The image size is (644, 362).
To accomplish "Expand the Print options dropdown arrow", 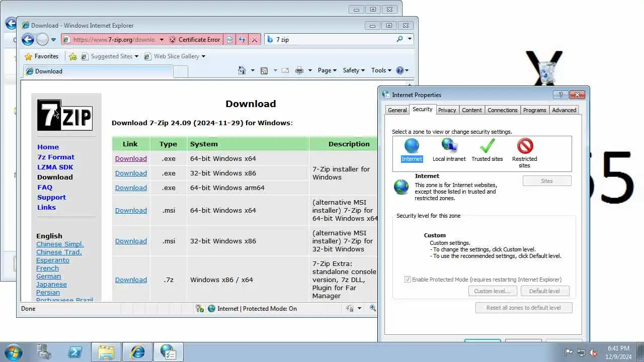I will pyautogui.click(x=310, y=70).
